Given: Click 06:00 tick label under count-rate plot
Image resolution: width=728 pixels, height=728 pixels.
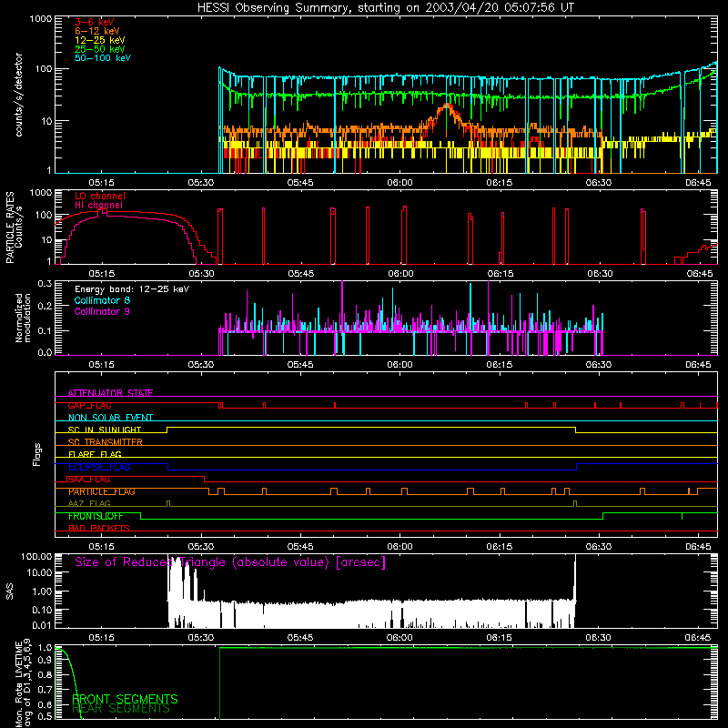Looking at the screenshot, I should tap(399, 183).
